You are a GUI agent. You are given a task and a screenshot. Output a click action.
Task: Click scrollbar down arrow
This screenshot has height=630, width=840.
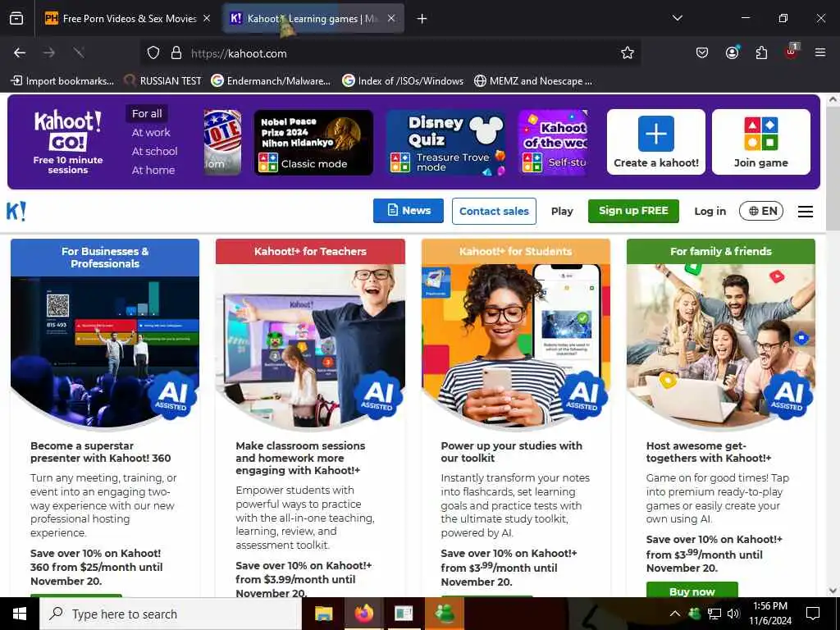coord(833,591)
